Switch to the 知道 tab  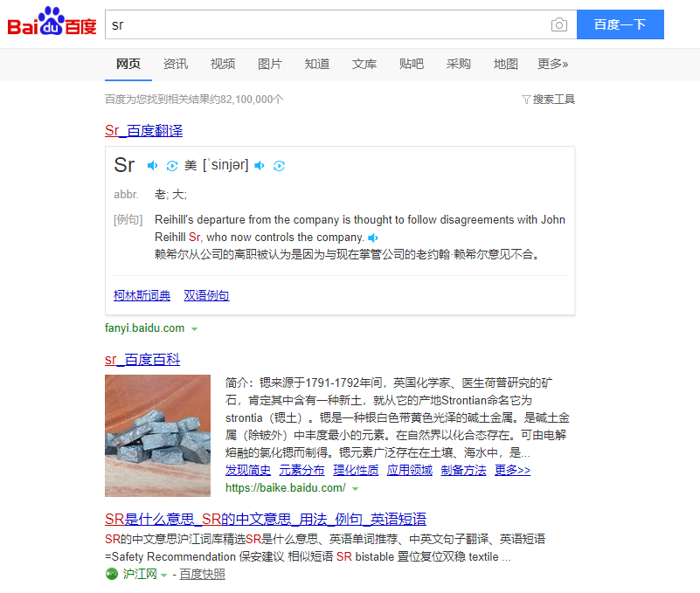[x=317, y=65]
